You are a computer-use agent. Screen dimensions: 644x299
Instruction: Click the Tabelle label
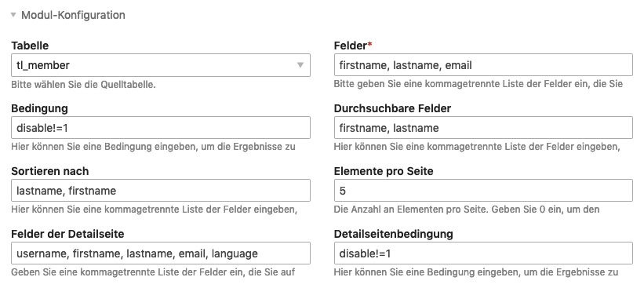[x=30, y=46]
